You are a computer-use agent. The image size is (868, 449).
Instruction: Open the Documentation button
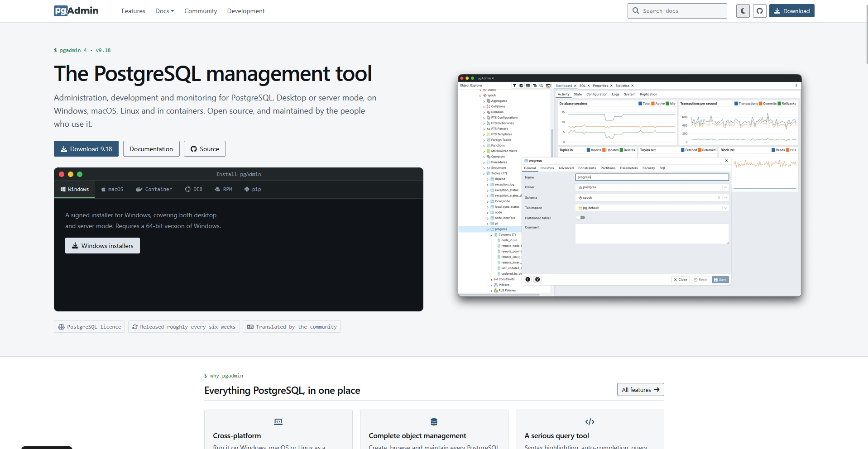[151, 149]
